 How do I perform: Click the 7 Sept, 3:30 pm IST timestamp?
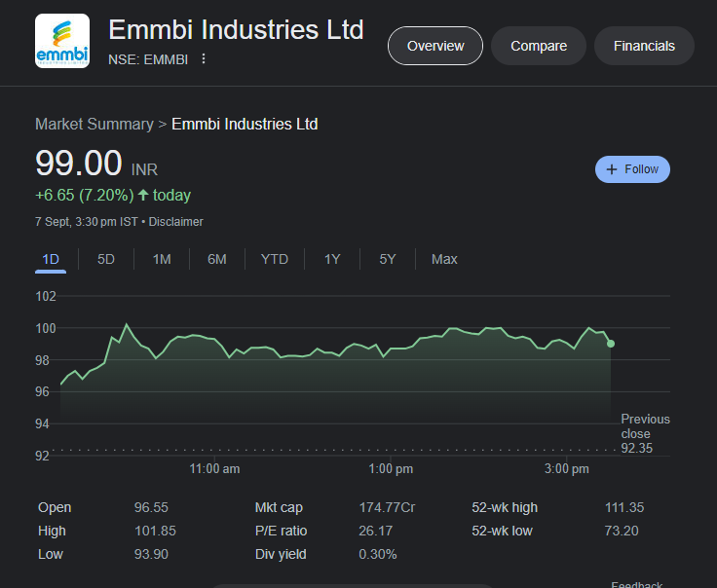[x=87, y=222]
